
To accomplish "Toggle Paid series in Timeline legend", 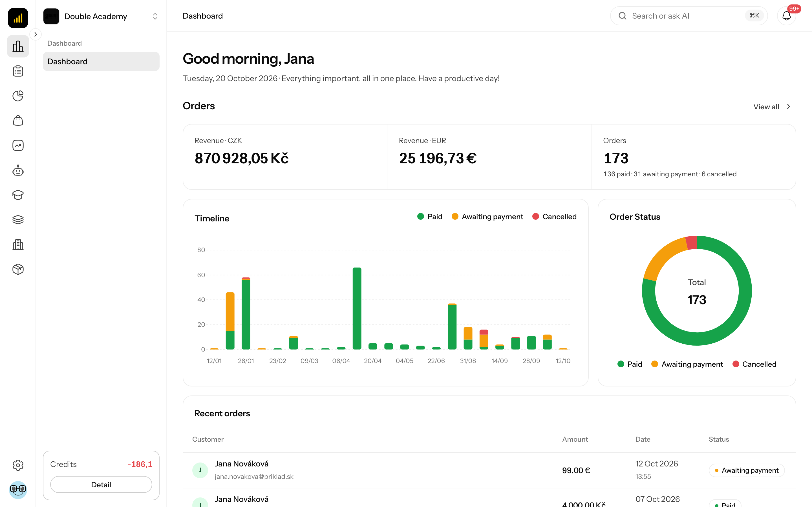I will click(430, 217).
